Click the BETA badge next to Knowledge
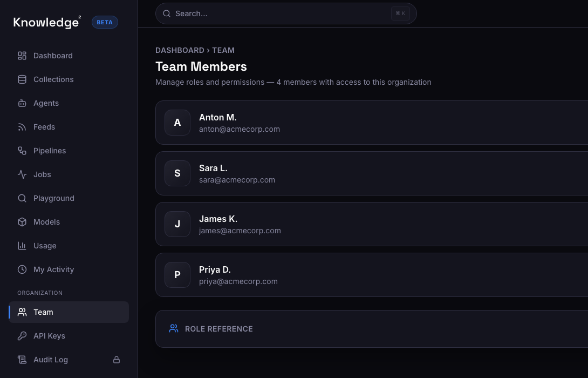 pyautogui.click(x=105, y=22)
